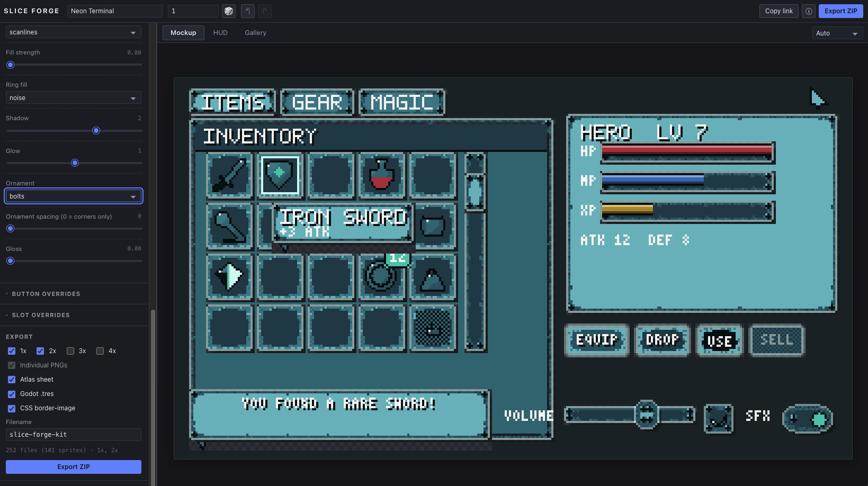Image resolution: width=868 pixels, height=486 pixels.
Task: Click the gem shard inventory slot
Action: pos(229,277)
